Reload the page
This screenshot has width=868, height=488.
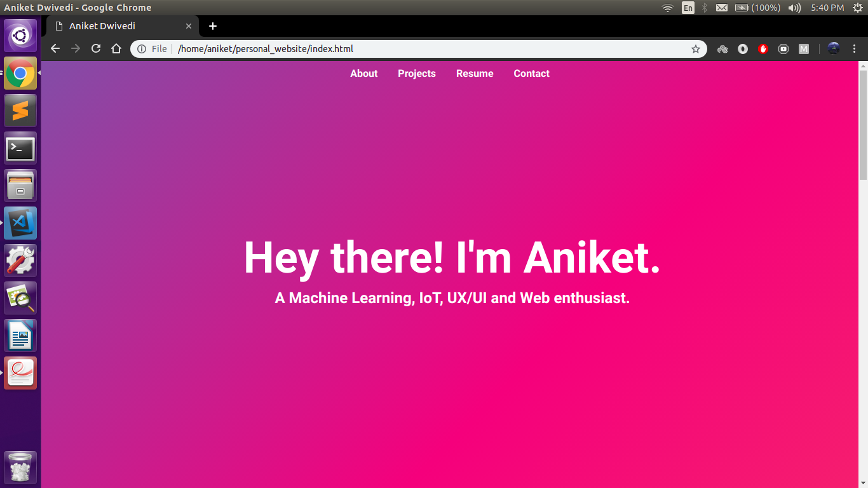tap(96, 49)
